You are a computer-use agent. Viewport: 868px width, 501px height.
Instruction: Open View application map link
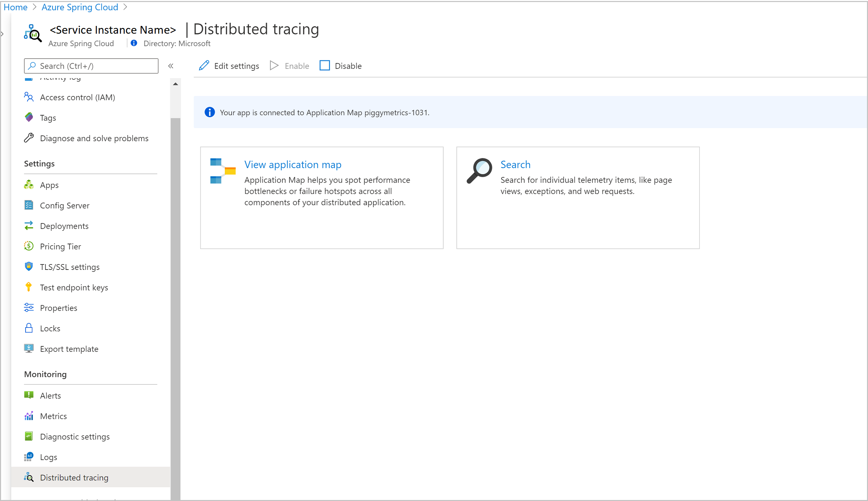tap(293, 164)
